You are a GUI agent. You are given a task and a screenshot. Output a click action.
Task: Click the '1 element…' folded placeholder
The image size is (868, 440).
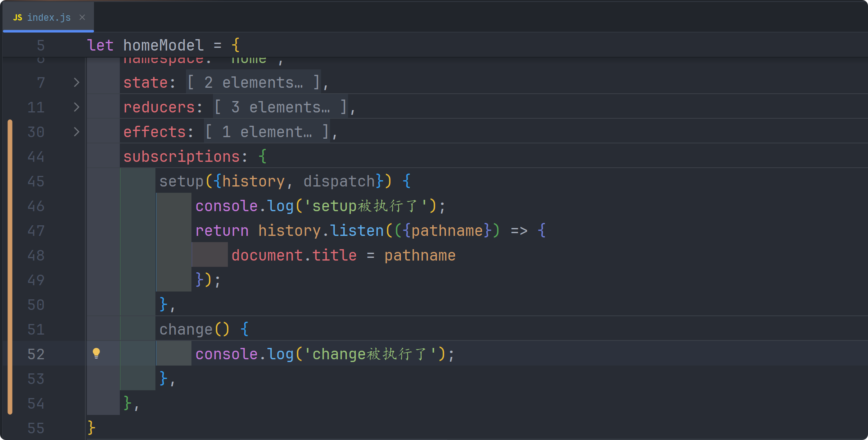pos(267,132)
